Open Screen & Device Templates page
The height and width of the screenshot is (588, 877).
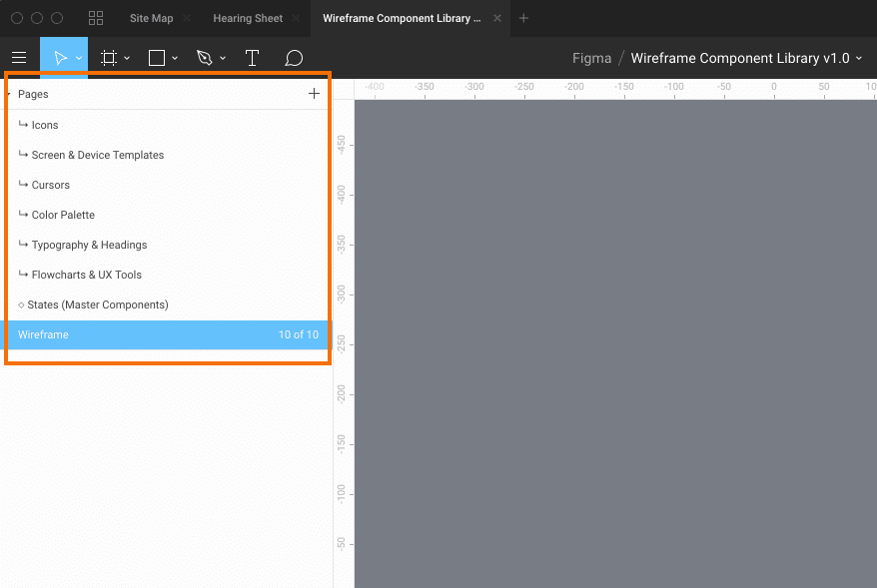click(167, 155)
